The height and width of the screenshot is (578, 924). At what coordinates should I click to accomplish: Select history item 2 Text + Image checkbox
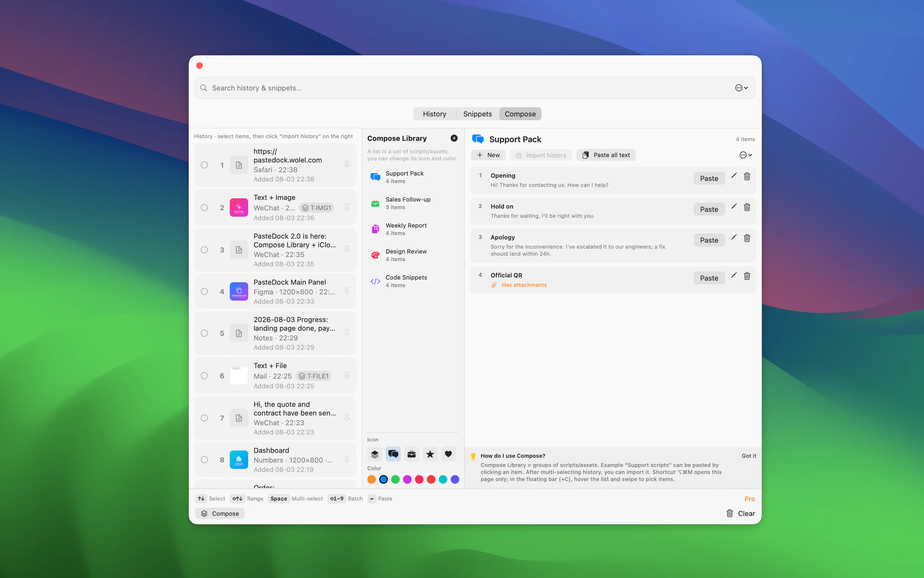204,207
